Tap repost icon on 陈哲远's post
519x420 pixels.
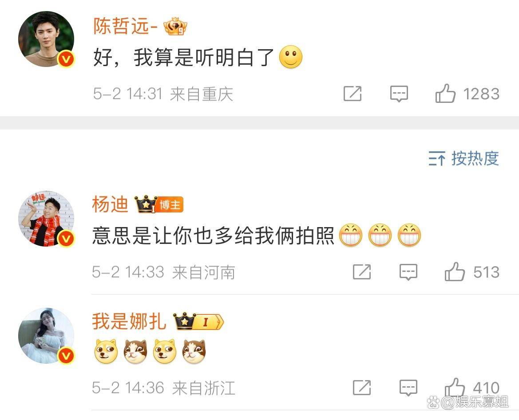point(353,94)
